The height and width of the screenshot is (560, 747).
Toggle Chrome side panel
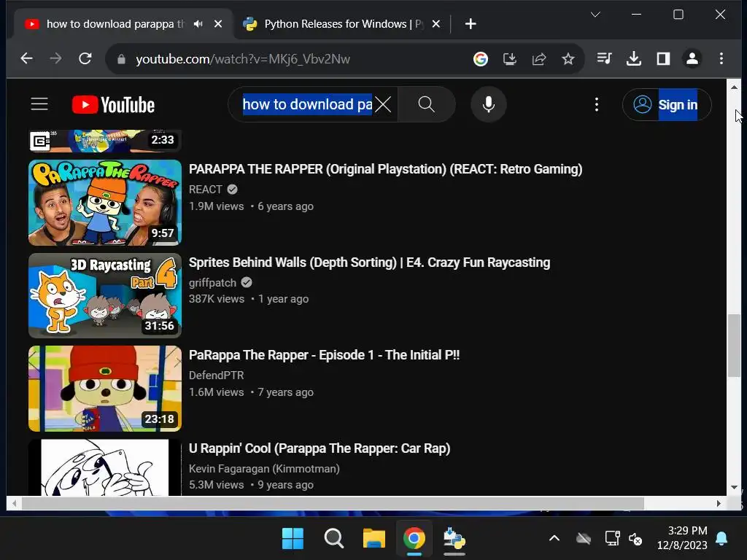point(663,58)
